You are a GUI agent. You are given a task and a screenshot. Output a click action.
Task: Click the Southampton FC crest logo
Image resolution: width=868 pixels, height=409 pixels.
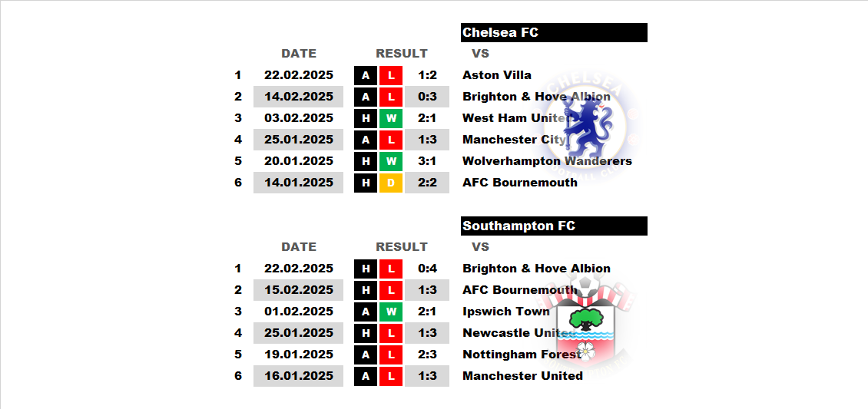[588, 325]
